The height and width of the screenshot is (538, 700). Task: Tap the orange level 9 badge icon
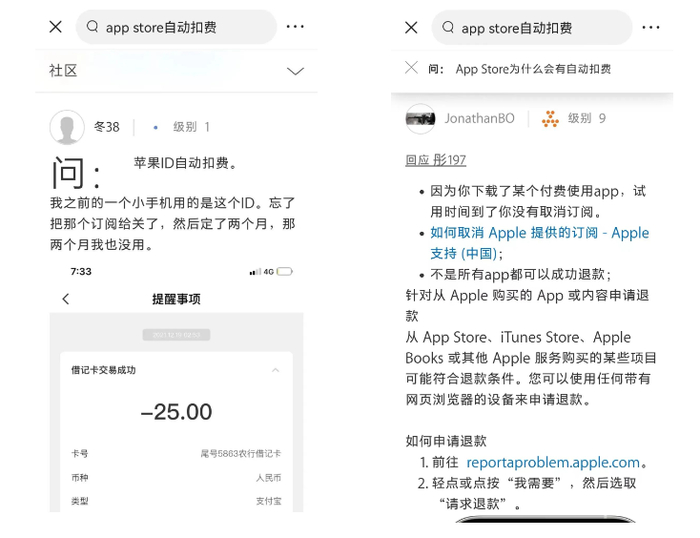click(x=550, y=119)
